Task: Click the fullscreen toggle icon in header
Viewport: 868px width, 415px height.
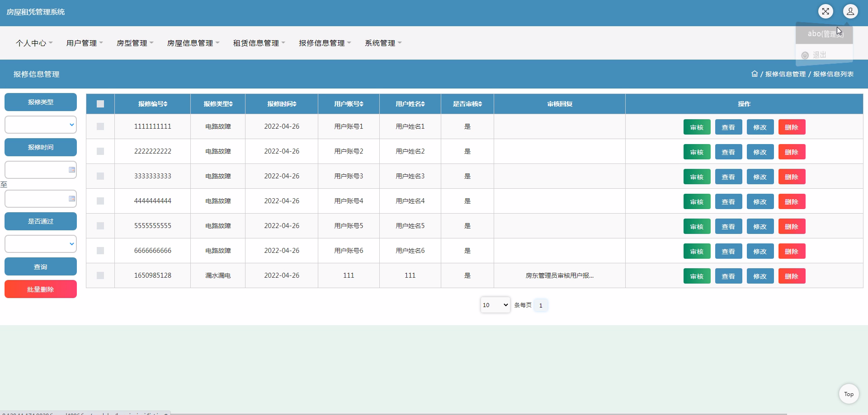Action: coord(826,11)
